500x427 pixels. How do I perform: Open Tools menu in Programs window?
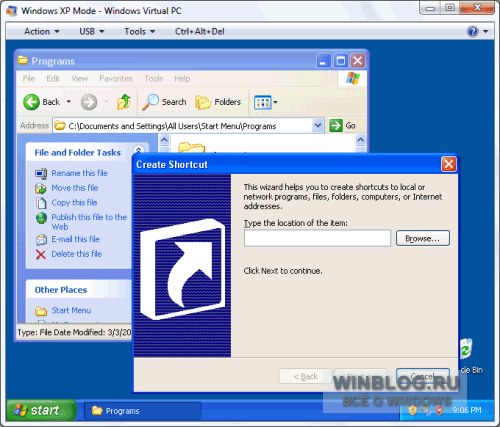154,79
